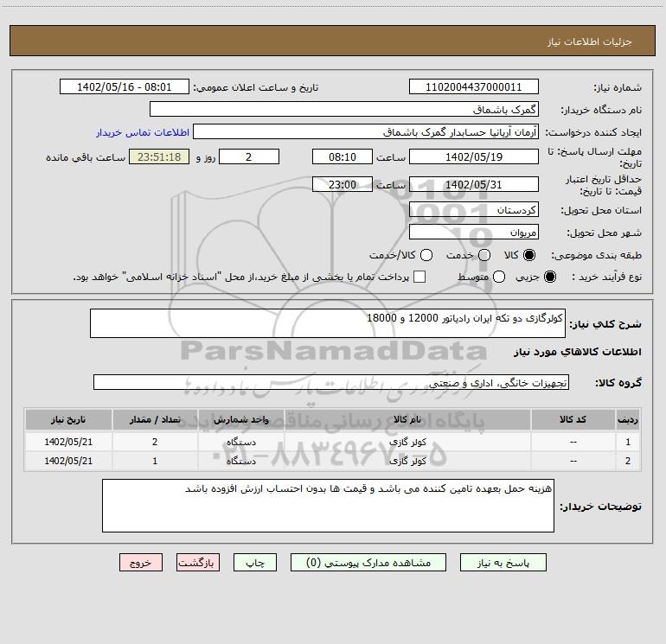Select the متوسط purchase type radio

499,277
